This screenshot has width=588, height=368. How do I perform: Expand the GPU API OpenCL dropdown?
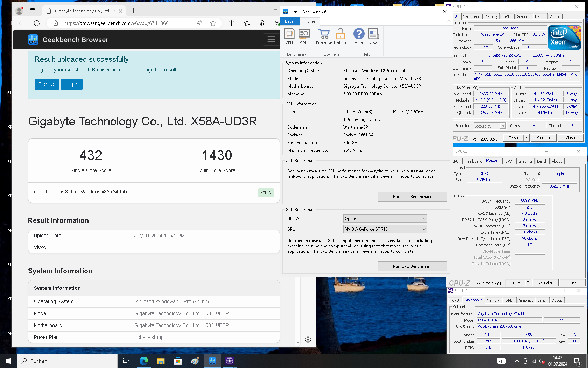pos(385,219)
